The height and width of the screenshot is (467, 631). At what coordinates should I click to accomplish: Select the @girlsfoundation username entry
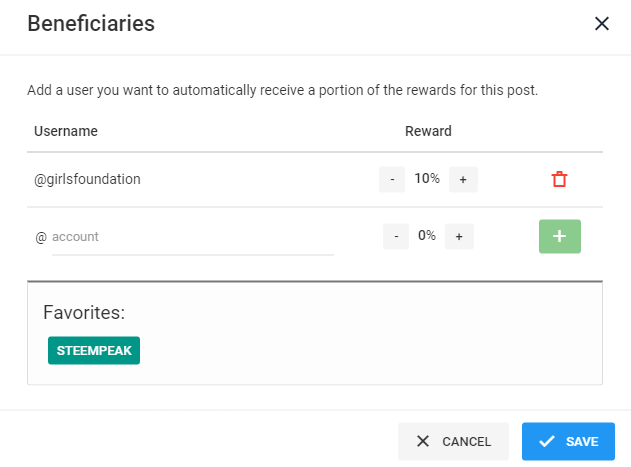tap(88, 179)
